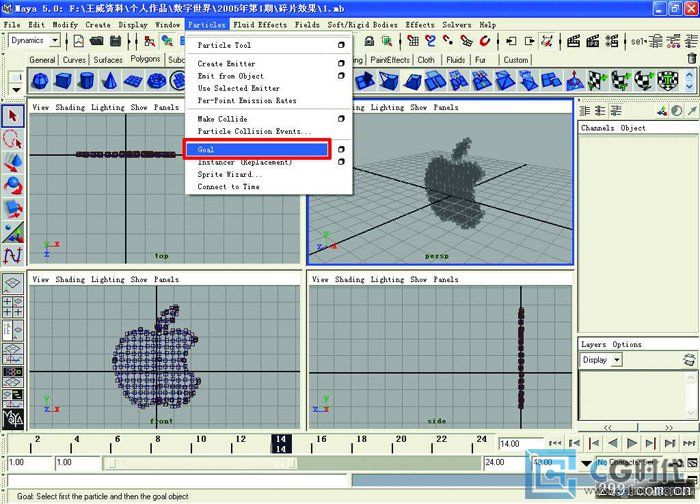
Task: Create a polygon cylinder from shelf
Action: (86, 81)
